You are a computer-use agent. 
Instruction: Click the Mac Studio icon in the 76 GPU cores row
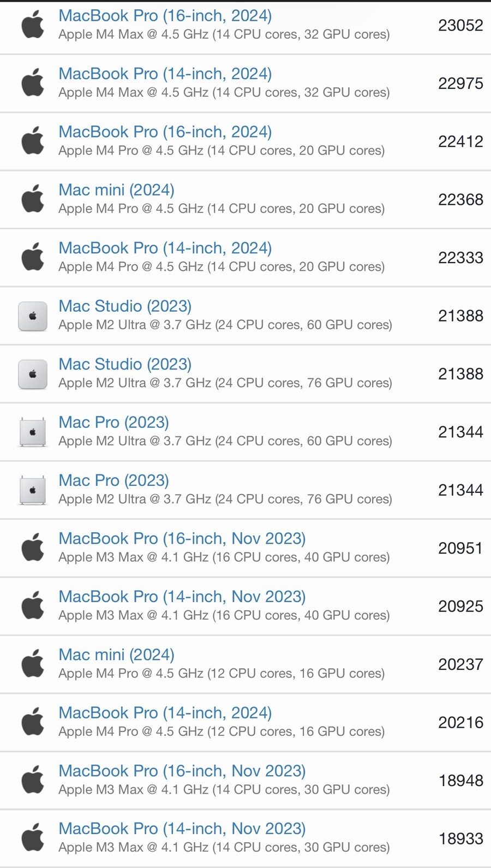tap(33, 374)
